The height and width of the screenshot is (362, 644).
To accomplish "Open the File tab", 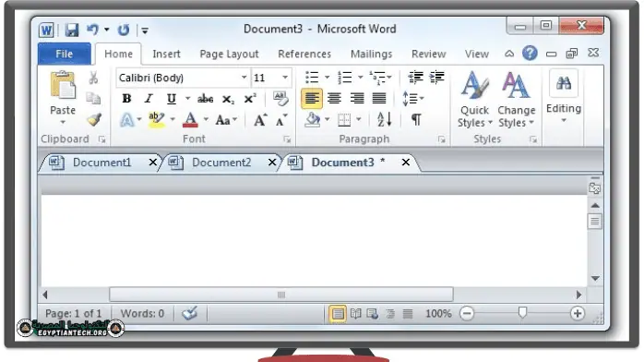I will click(x=64, y=54).
